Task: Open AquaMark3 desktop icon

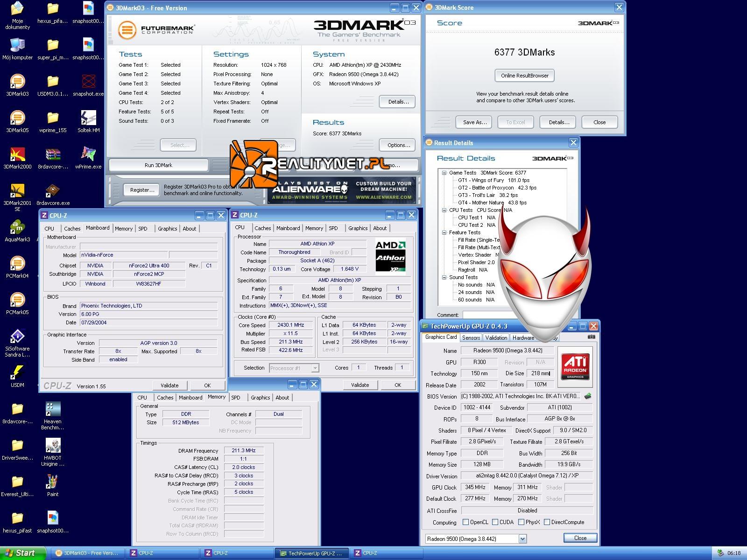Action: pyautogui.click(x=17, y=231)
